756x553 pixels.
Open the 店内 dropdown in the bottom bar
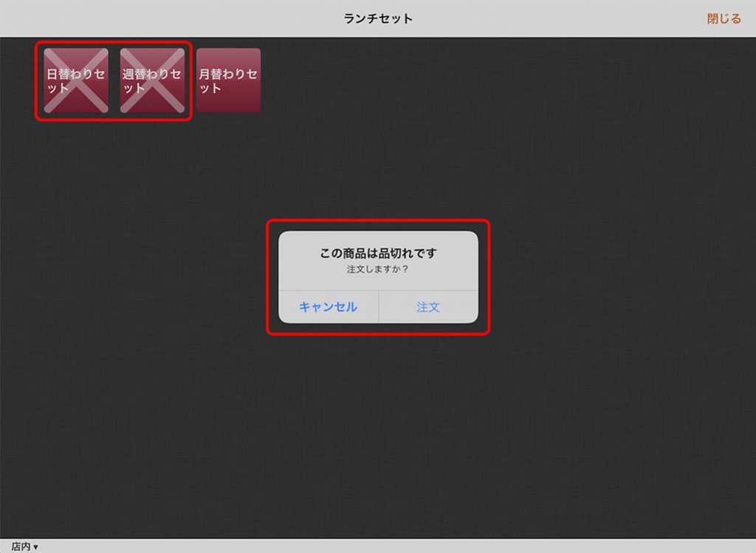[x=24, y=546]
